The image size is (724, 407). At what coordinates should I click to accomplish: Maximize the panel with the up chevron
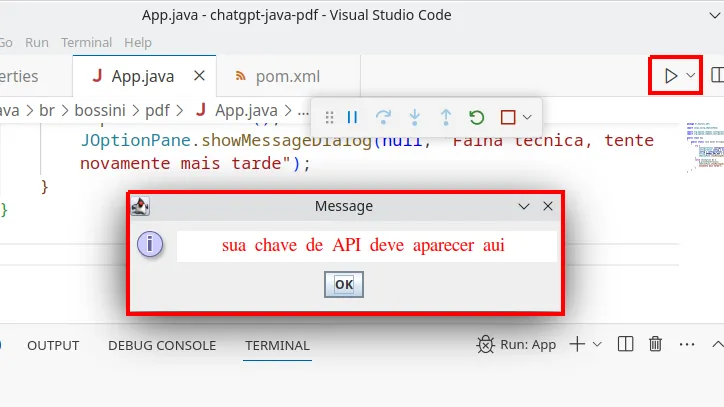(x=718, y=344)
